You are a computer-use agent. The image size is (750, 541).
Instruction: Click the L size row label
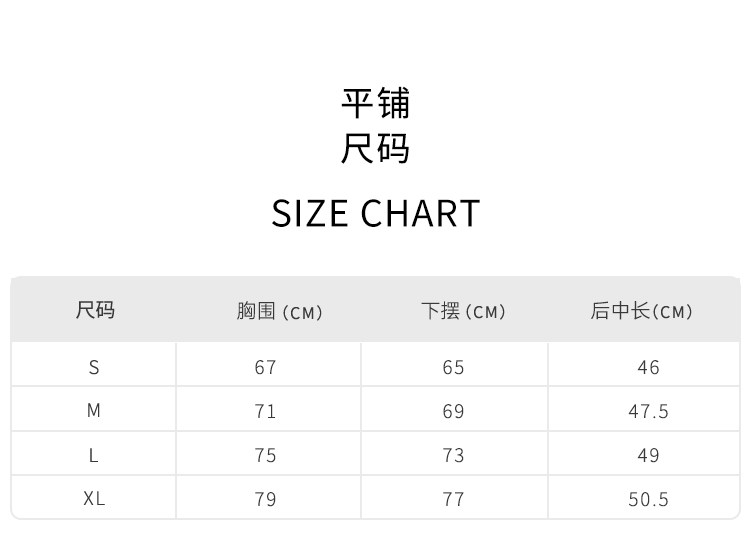pyautogui.click(x=94, y=455)
